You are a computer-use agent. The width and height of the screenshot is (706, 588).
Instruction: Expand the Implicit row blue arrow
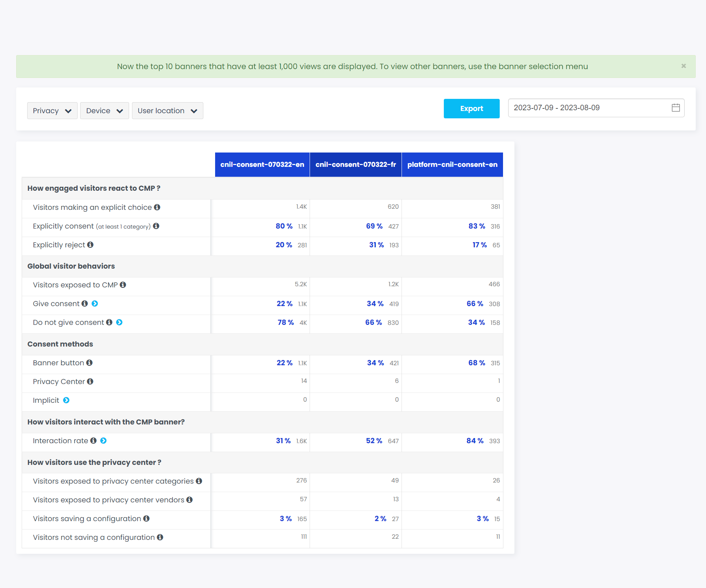tap(66, 400)
